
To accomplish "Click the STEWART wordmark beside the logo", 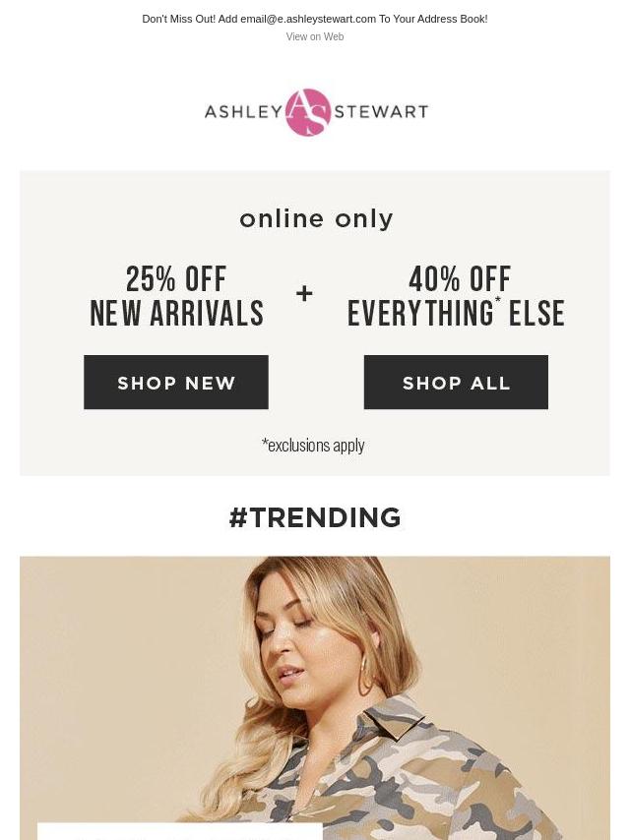I will [381, 111].
